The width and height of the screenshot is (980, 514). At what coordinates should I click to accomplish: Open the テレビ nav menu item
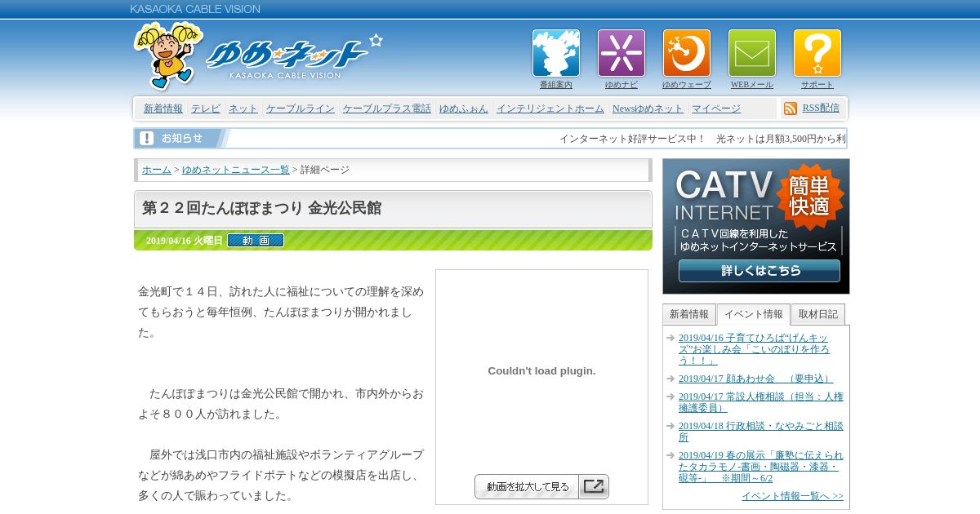(x=206, y=109)
